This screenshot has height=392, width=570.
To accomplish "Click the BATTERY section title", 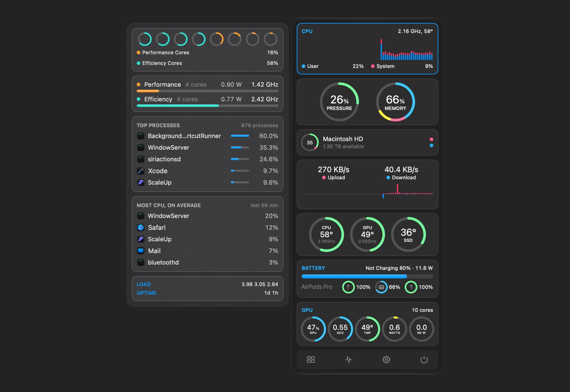I will click(x=313, y=268).
